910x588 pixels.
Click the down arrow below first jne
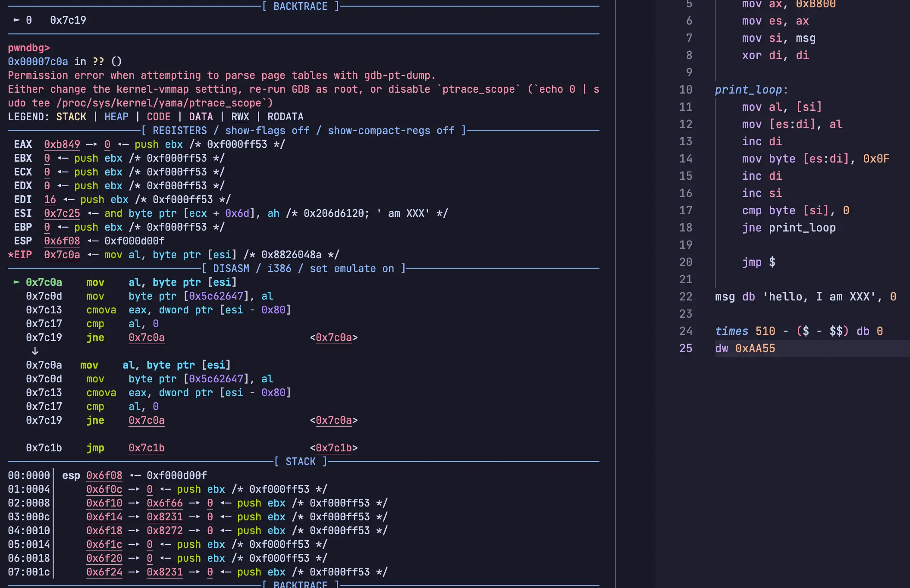pos(35,351)
